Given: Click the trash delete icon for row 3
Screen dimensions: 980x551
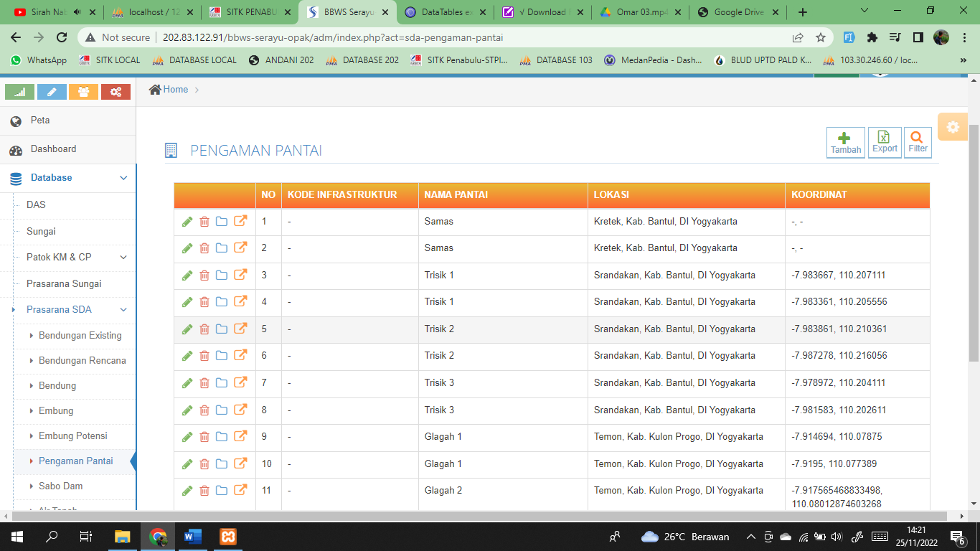Looking at the screenshot, I should 204,275.
